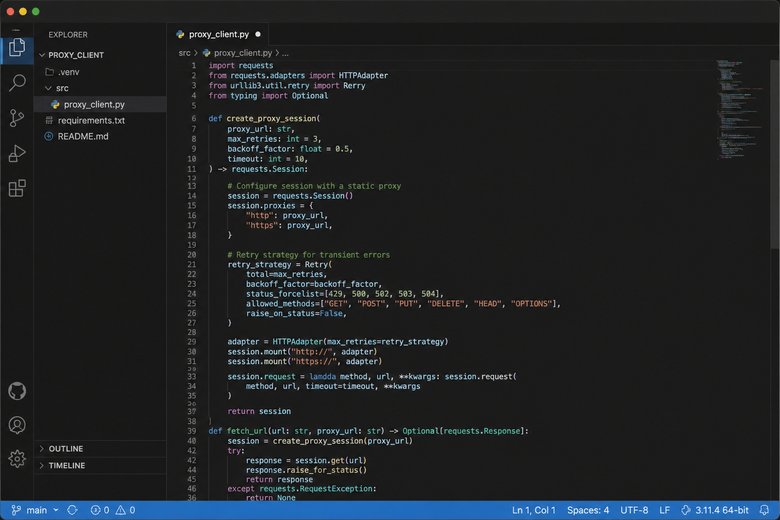Select Python interpreter 3.11.4 64-bit
Viewport: 780px width, 520px height.
[715, 510]
